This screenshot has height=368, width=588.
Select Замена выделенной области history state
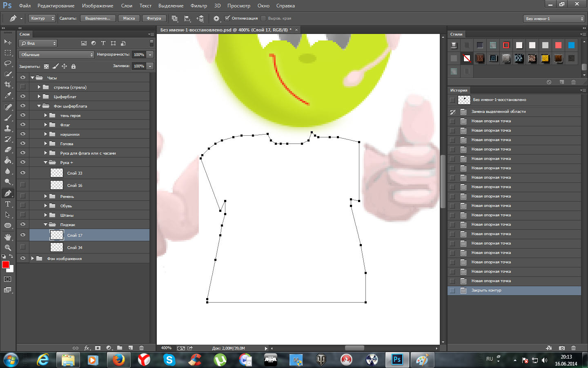click(x=514, y=112)
